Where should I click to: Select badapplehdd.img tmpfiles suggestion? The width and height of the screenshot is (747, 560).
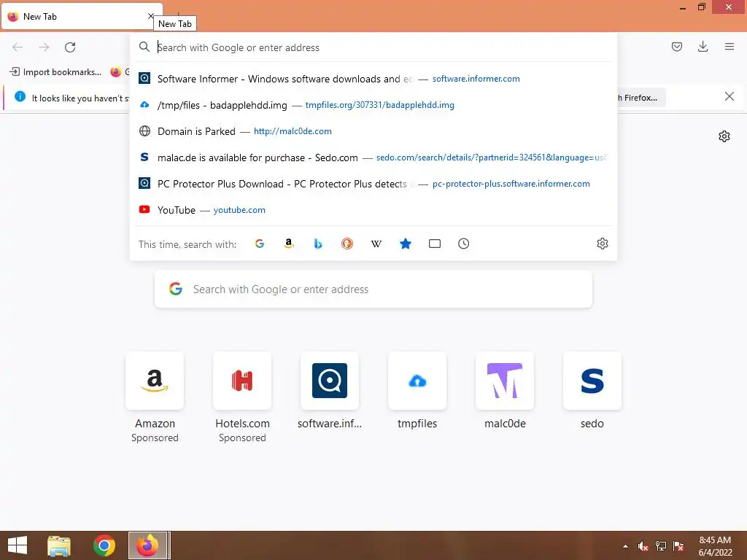(373, 105)
